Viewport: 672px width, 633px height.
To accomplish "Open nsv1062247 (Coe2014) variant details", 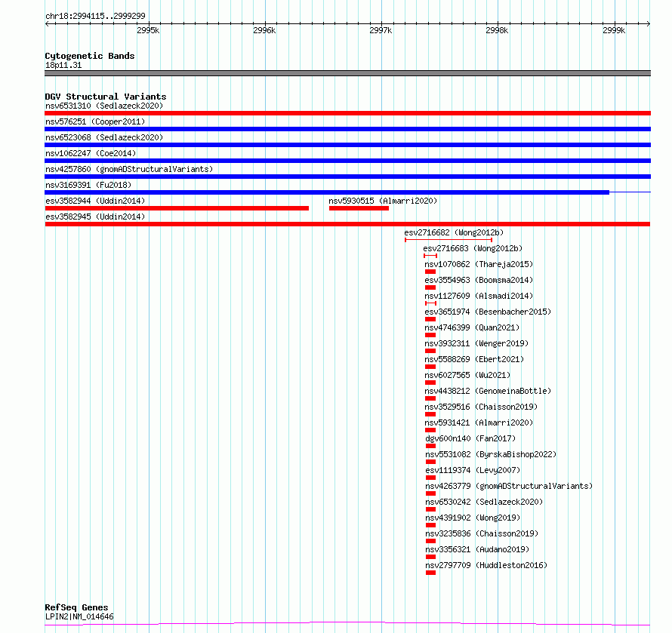I will point(91,153).
